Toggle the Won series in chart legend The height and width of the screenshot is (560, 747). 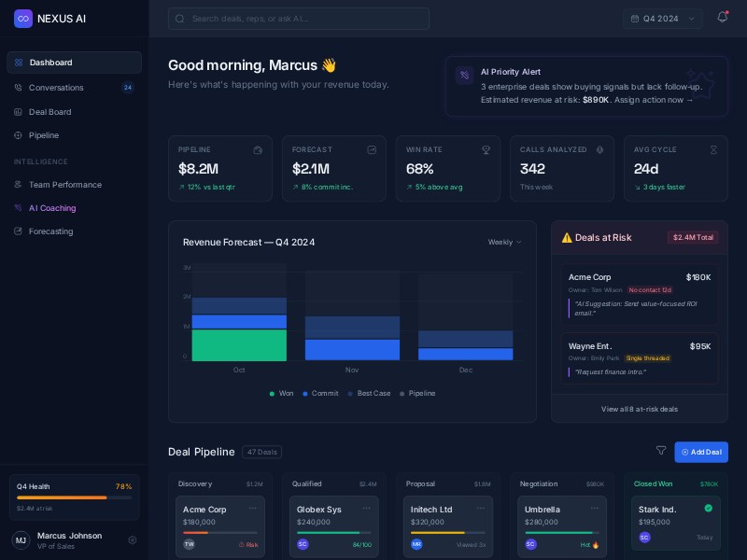tap(282, 393)
